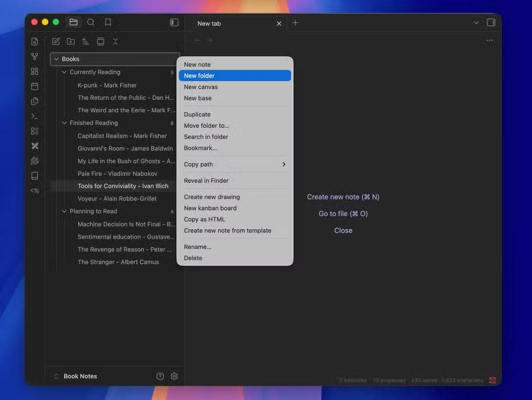Toggle the left sidebar
The width and height of the screenshot is (532, 400).
tap(174, 22)
